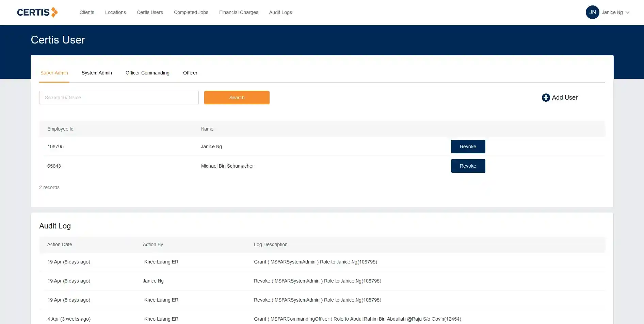
Task: Click the JN user avatar
Action: point(592,12)
